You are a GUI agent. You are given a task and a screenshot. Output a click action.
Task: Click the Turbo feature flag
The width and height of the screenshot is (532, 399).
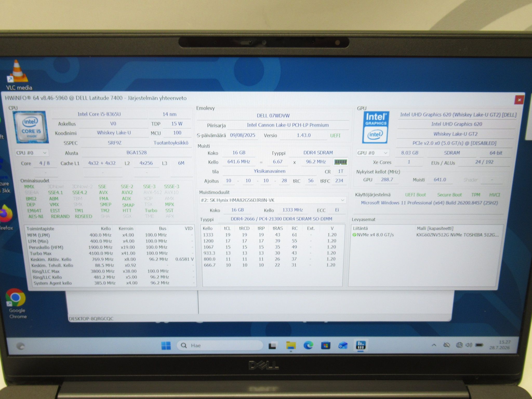(x=151, y=210)
